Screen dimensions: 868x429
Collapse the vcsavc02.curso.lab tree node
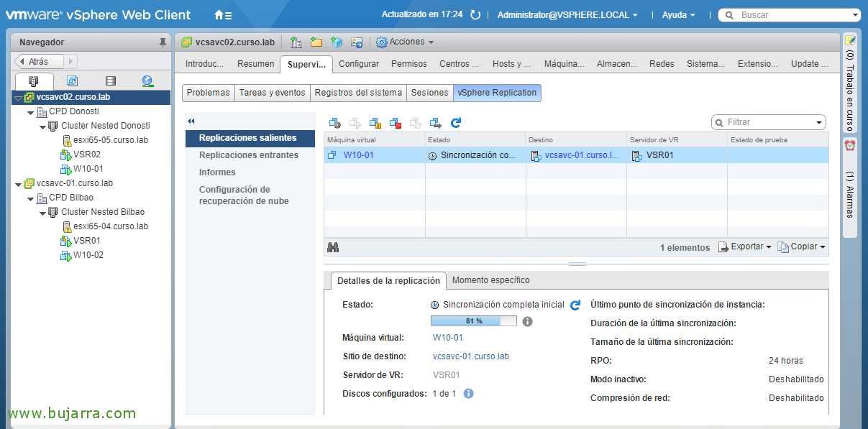coord(19,97)
